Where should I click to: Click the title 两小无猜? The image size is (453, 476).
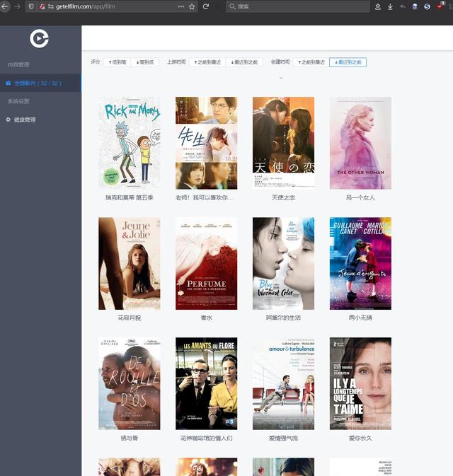point(360,318)
